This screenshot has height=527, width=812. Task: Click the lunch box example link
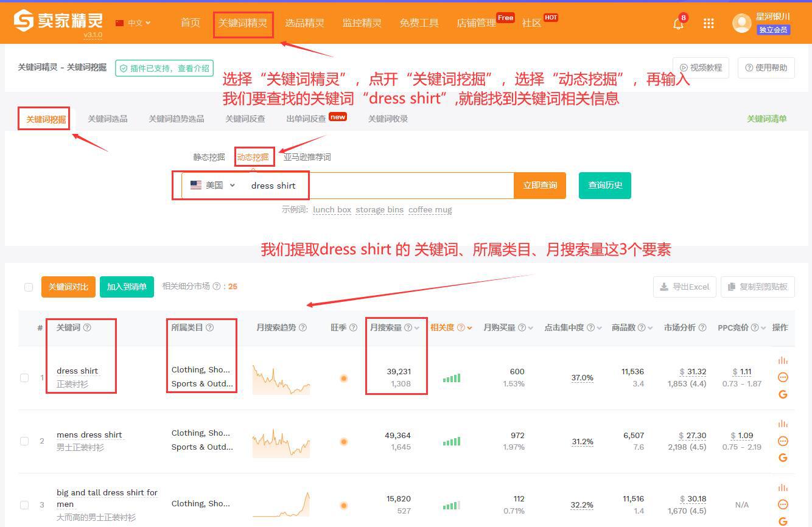coord(332,209)
